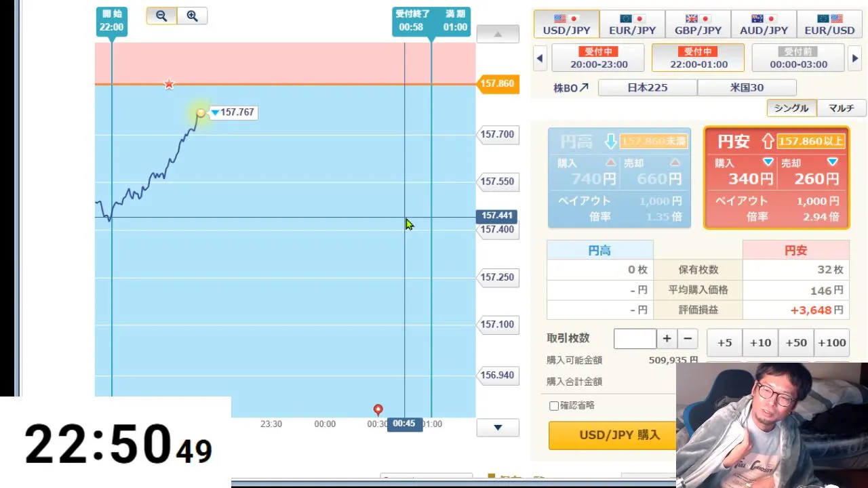The height and width of the screenshot is (488, 868).
Task: Click the 00:45 crosshair time label
Action: coord(404,424)
